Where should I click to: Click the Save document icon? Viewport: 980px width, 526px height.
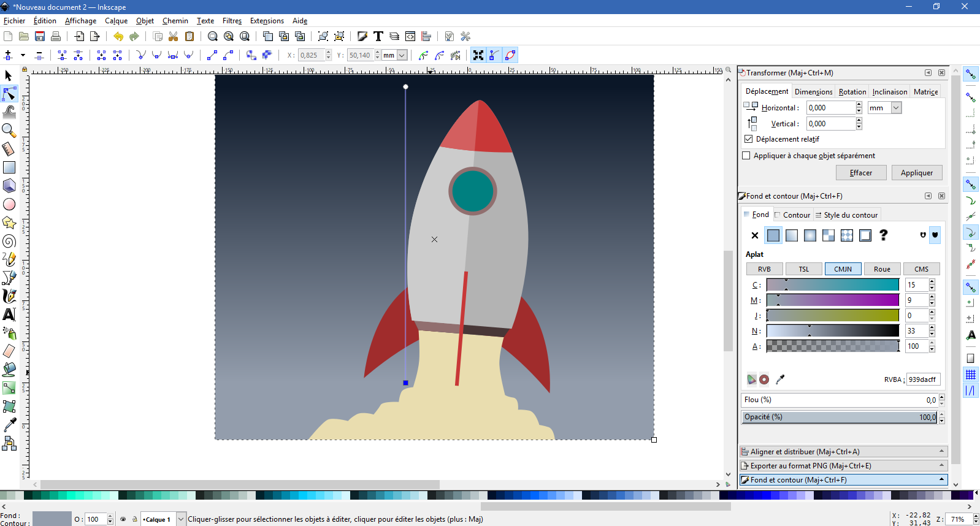click(40, 36)
